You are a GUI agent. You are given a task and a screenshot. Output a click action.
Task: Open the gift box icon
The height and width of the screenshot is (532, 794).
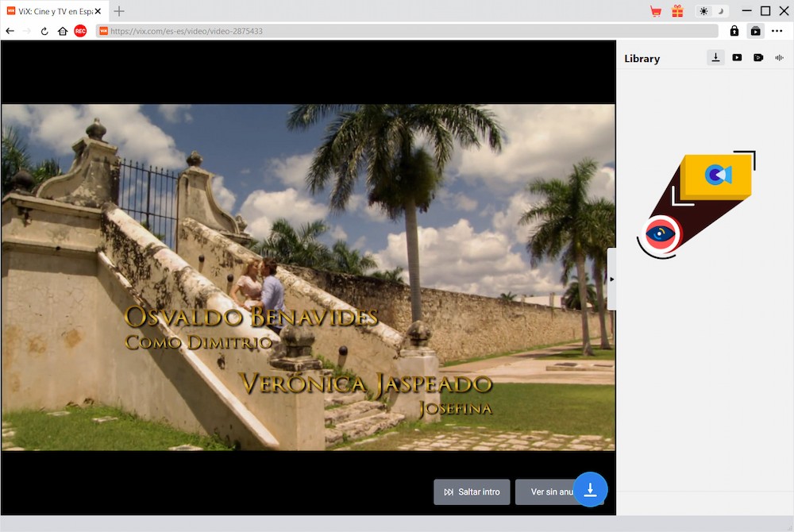[677, 11]
